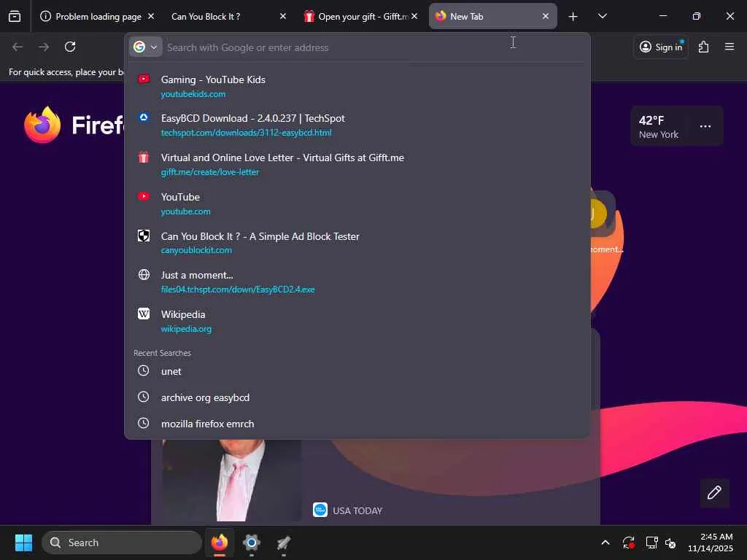Click the pencil customize New Tab icon
This screenshot has height=560, width=747.
pos(714,493)
